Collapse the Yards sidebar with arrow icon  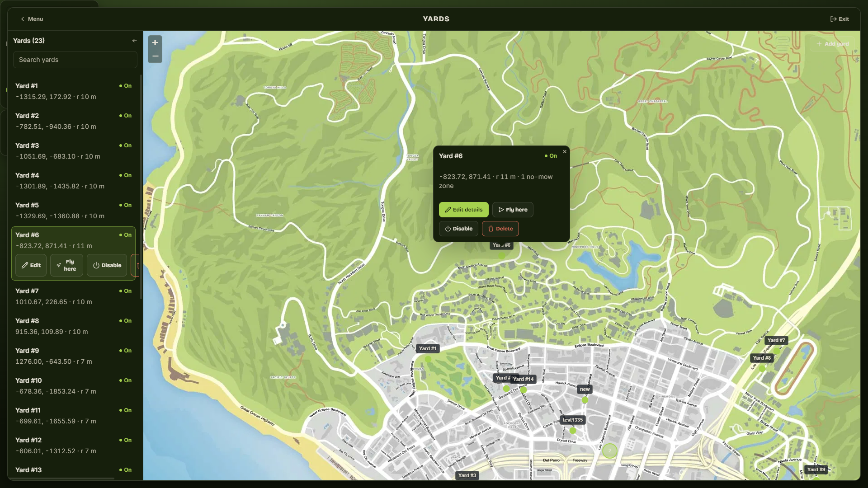[134, 41]
